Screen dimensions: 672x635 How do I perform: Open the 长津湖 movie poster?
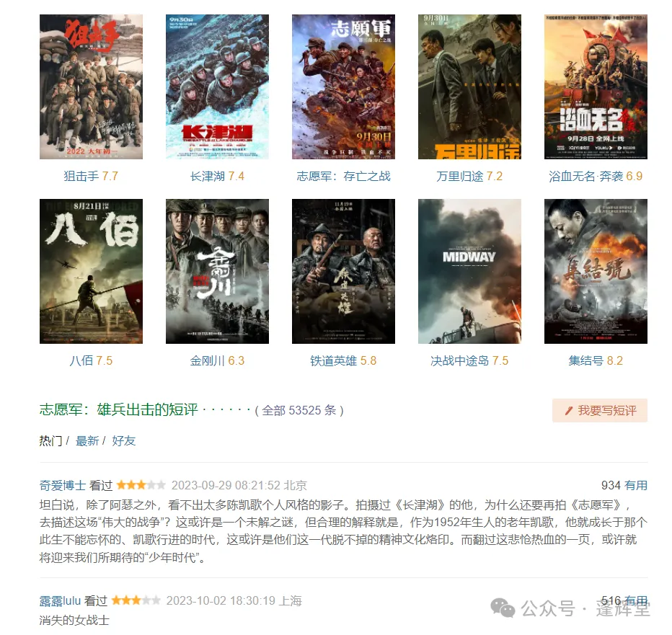[217, 87]
